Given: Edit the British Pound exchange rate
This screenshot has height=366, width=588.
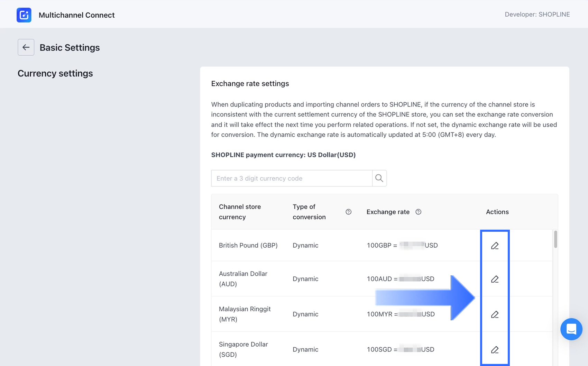Looking at the screenshot, I should (495, 246).
